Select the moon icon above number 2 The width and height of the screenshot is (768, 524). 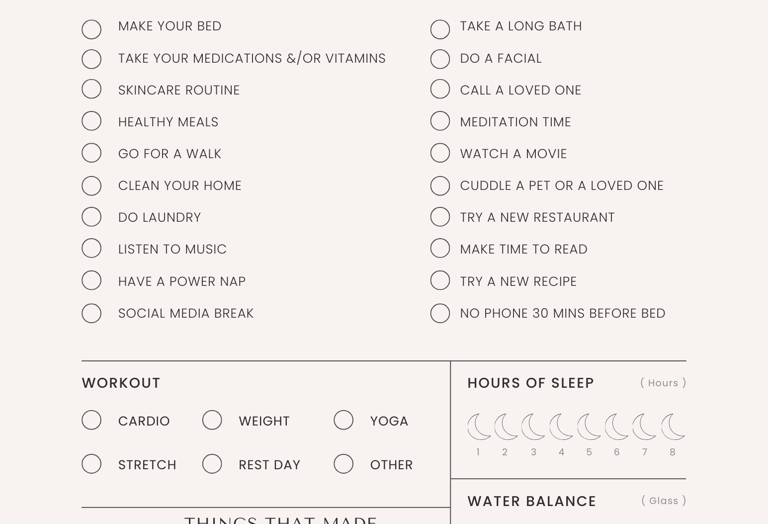point(506,427)
